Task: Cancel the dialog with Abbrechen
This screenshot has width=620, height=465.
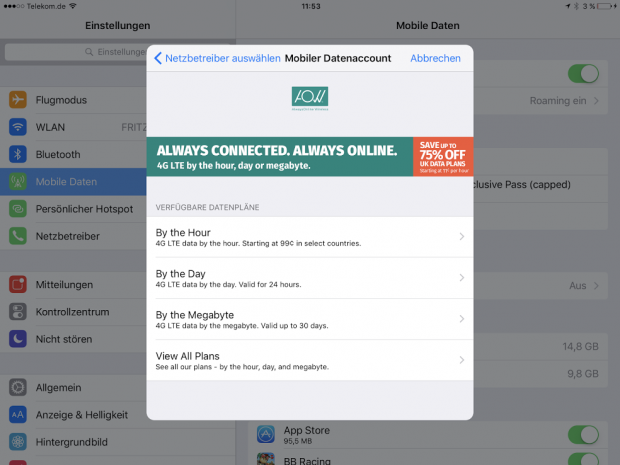Action: click(x=435, y=58)
